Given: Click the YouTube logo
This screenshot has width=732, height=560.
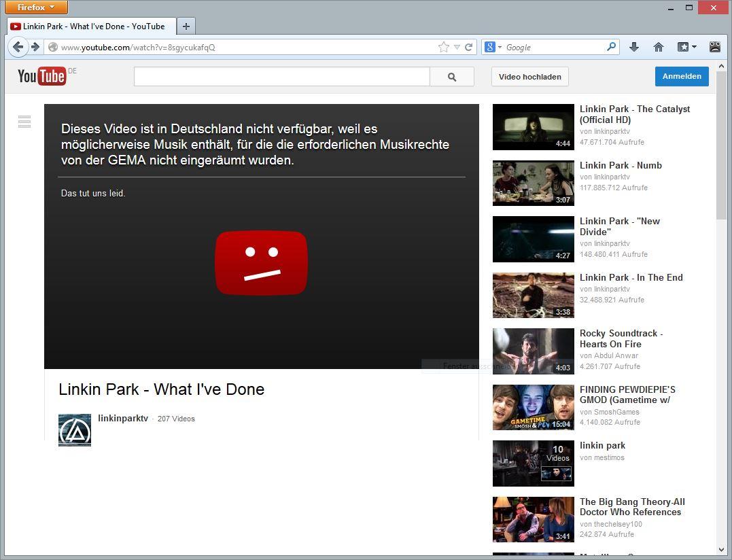Looking at the screenshot, I should point(41,76).
